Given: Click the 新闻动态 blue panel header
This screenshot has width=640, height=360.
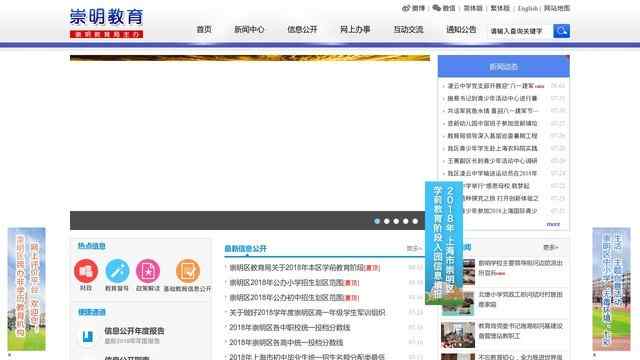Looking at the screenshot, I should pos(504,67).
